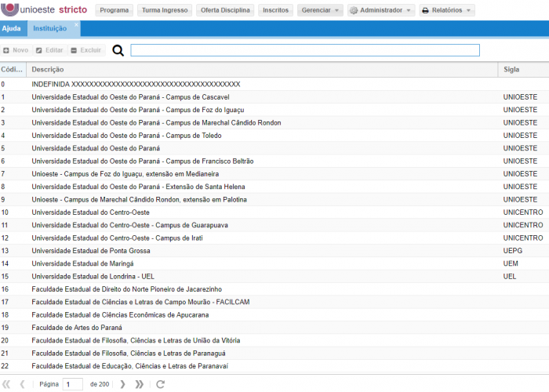Image resolution: width=549 pixels, height=392 pixels.
Task: Refresh the grid with reload icon
Action: click(x=161, y=384)
